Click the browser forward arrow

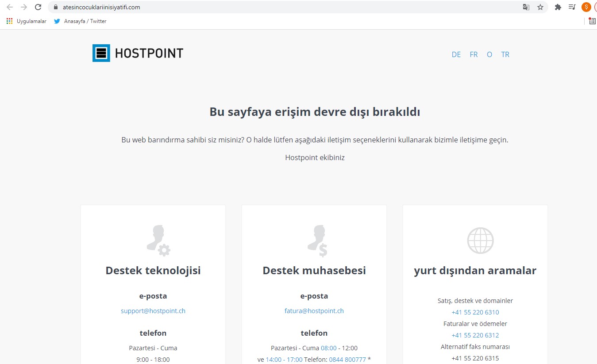click(24, 7)
